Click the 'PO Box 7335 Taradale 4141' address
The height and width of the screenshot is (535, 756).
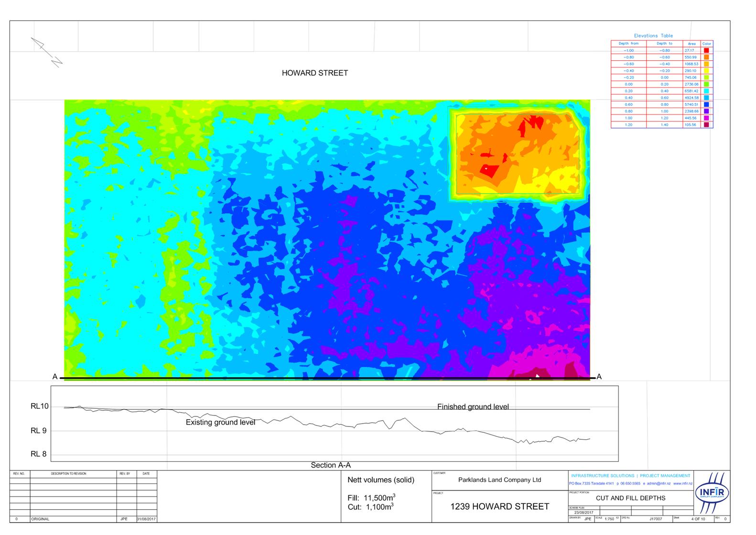(x=592, y=483)
